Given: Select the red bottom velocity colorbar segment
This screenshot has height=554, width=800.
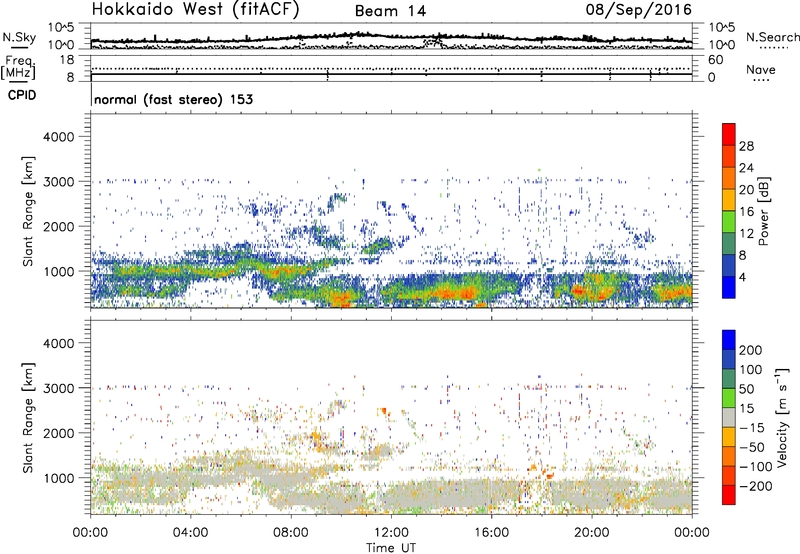Looking at the screenshot, I should pos(729,495).
